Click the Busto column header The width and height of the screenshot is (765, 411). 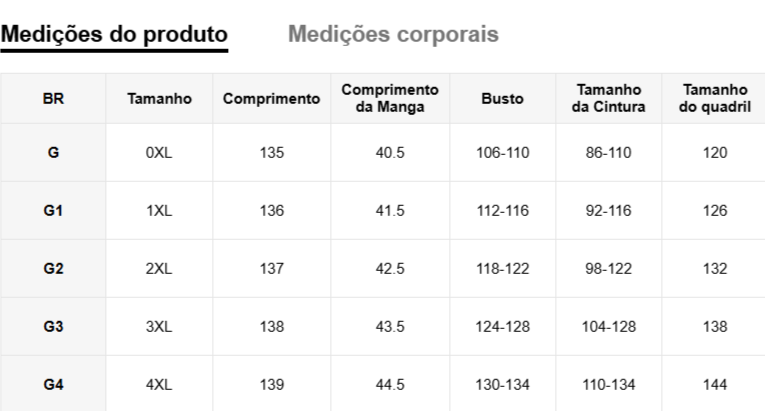(x=503, y=99)
